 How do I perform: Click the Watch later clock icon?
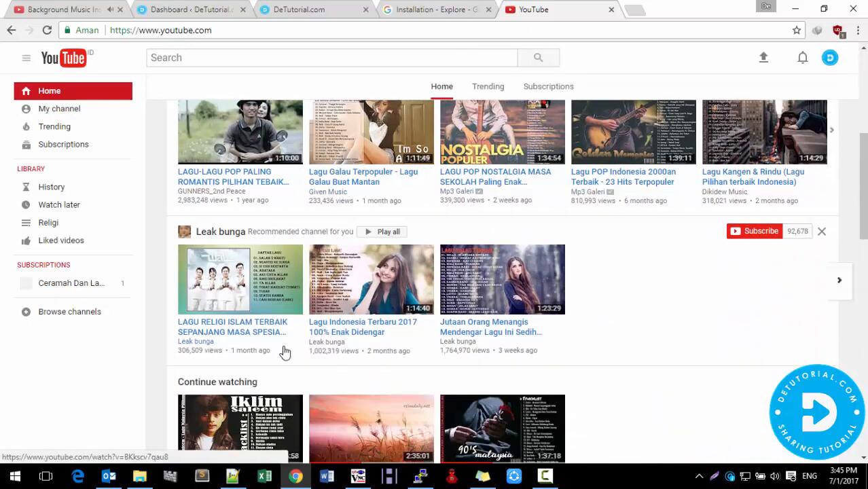tap(26, 204)
